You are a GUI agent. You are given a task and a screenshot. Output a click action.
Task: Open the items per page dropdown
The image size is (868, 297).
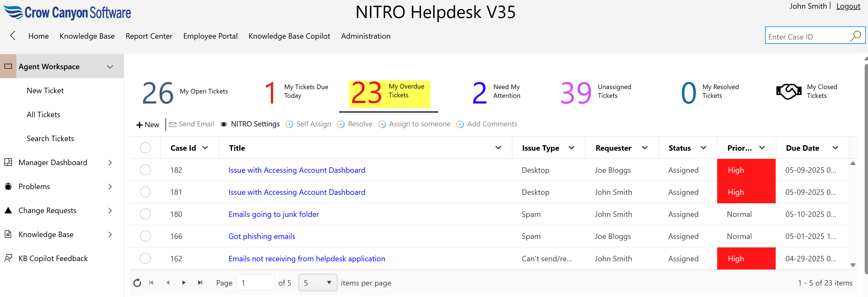click(x=317, y=283)
